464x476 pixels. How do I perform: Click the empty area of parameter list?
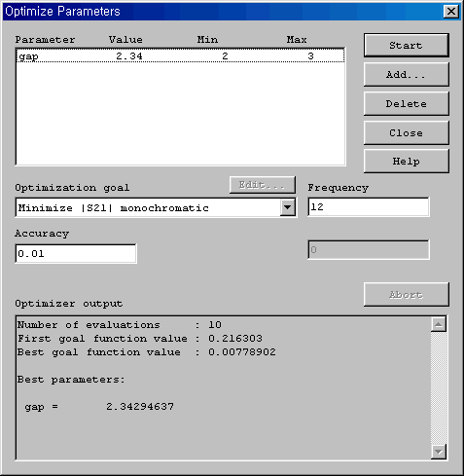point(180,114)
